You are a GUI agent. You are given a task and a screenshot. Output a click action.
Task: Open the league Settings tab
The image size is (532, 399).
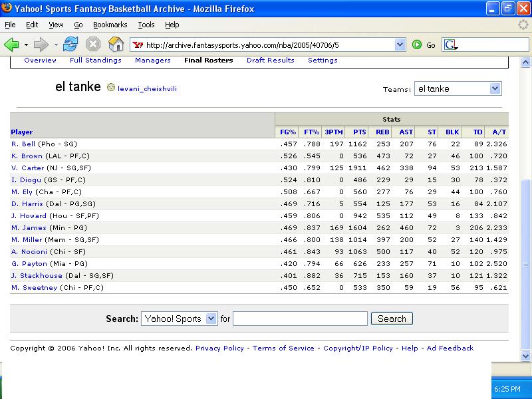(x=323, y=60)
